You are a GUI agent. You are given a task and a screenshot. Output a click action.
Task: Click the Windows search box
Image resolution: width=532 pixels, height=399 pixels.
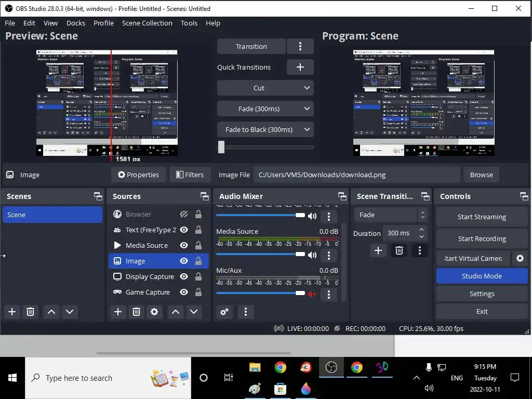108,378
